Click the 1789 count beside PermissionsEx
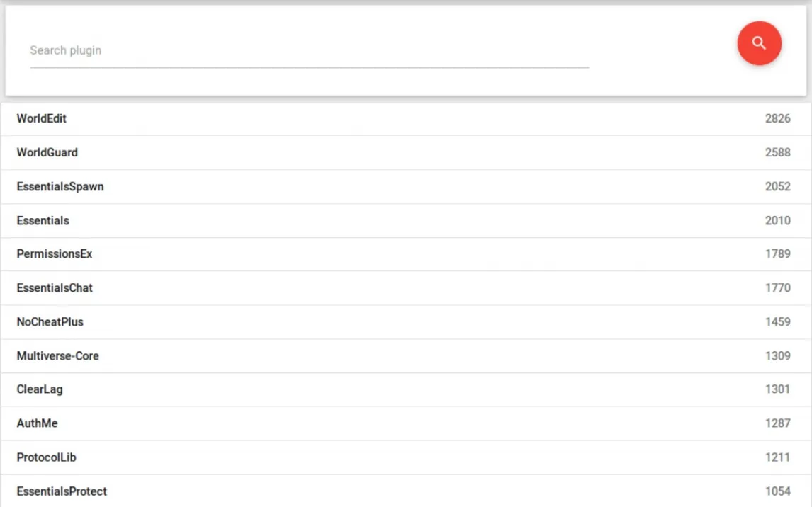The image size is (812, 507). point(777,253)
